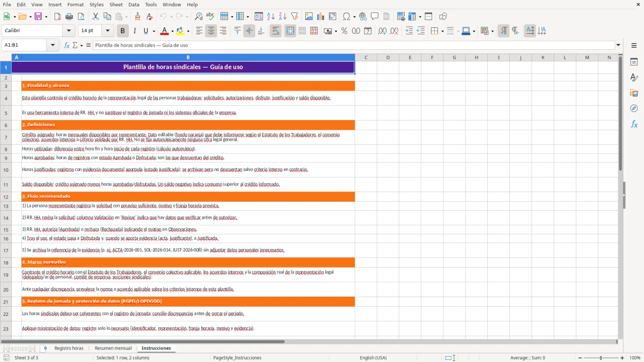Insert an image
Screen dimensions: 644x362
tap(309, 17)
